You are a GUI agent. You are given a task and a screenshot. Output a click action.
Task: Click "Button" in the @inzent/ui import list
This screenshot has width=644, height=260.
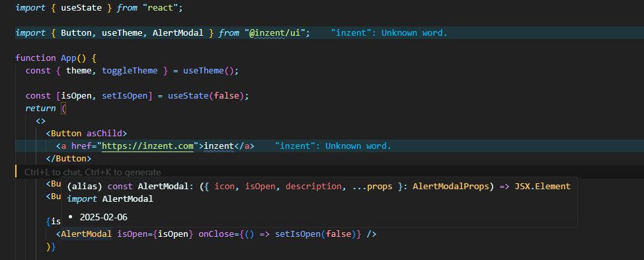point(77,33)
